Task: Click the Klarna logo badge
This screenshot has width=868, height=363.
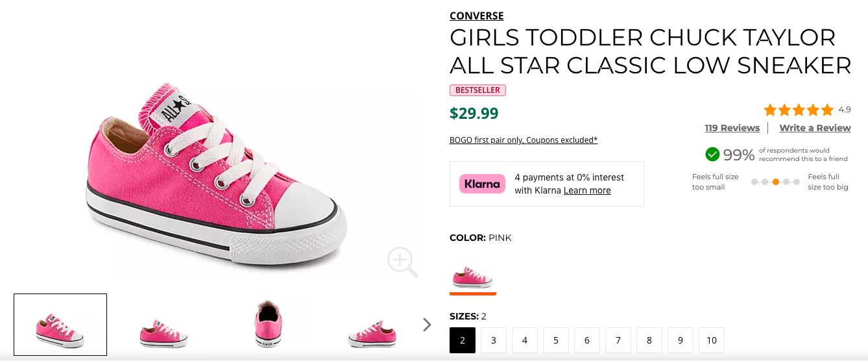Action: pyautogui.click(x=482, y=184)
